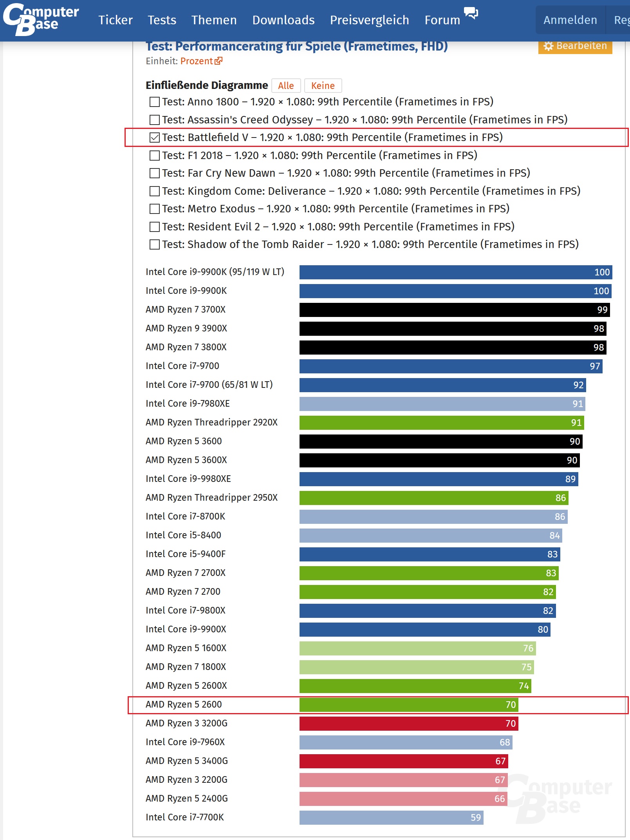The height and width of the screenshot is (840, 630).
Task: Click the AMD Ryzen 7 2700X label
Action: 186,573
